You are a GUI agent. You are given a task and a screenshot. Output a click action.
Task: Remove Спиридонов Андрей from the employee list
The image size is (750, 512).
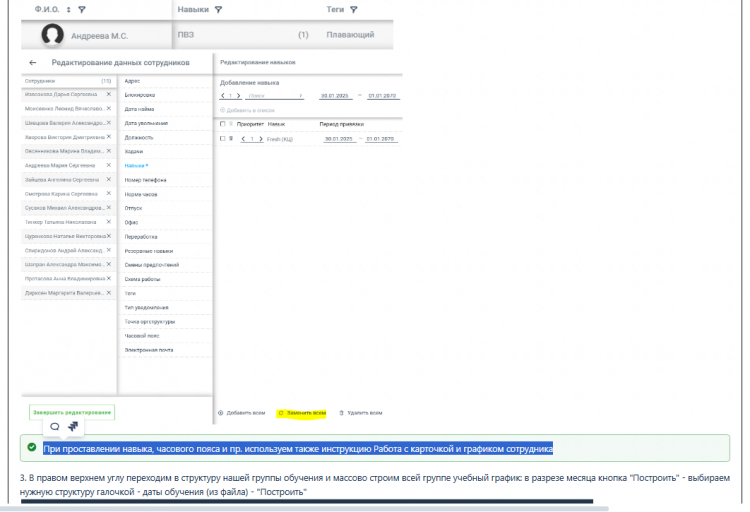click(x=109, y=250)
